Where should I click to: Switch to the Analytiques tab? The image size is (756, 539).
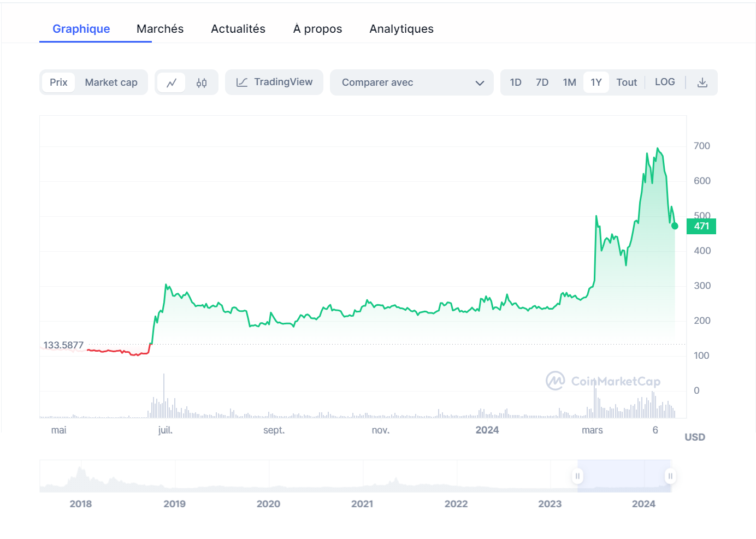(401, 29)
